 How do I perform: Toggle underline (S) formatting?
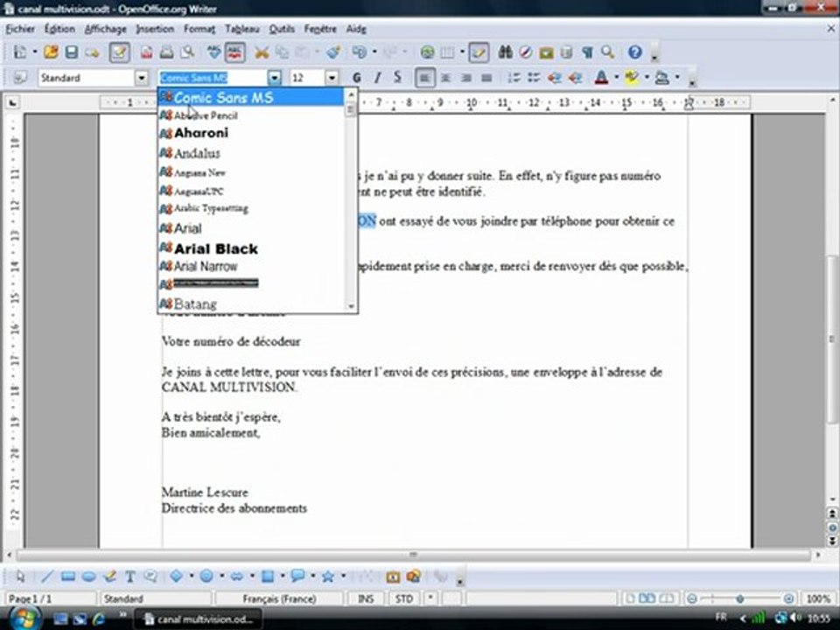[x=397, y=78]
